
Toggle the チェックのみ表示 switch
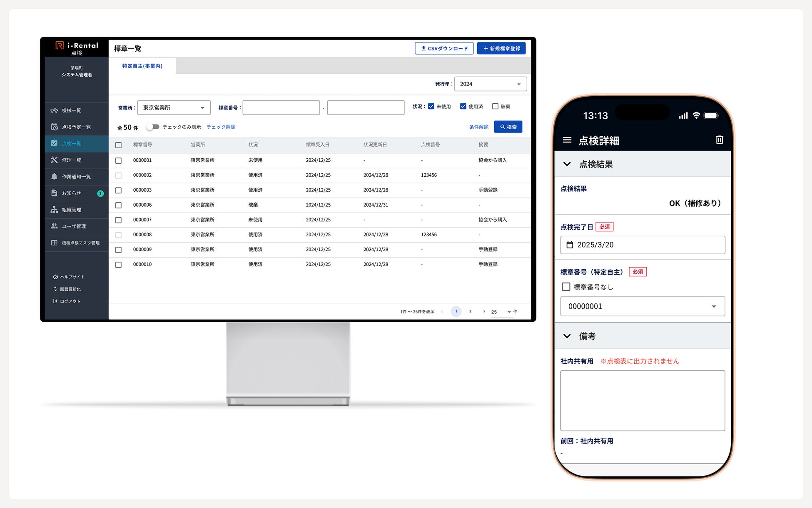click(153, 127)
